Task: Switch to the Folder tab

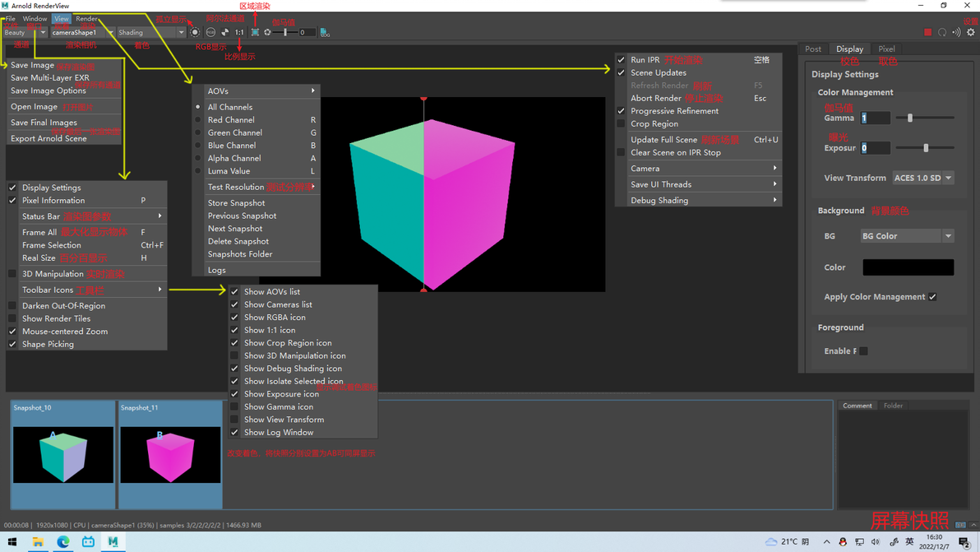Action: [893, 406]
